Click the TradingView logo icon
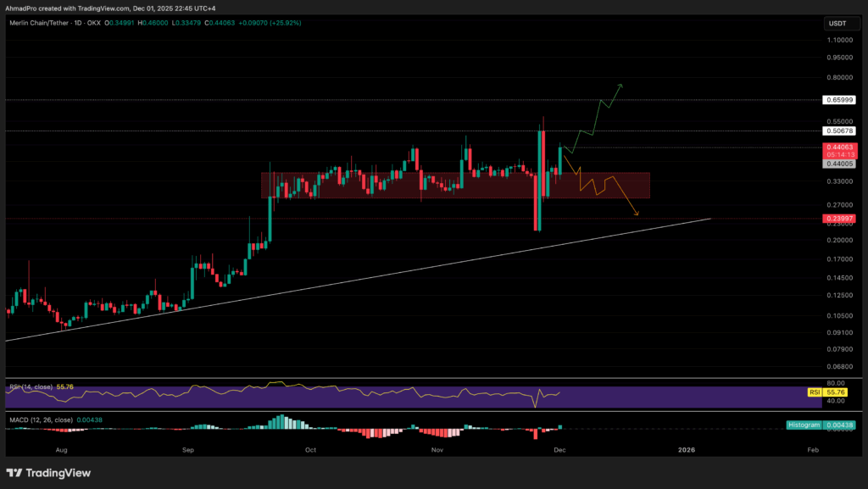868x489 pixels. (17, 473)
